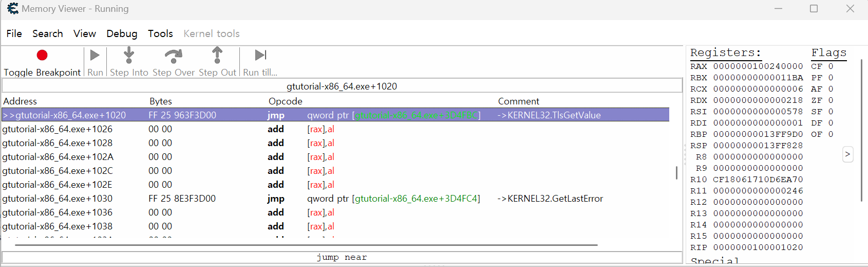Click the R15 register value

(x=758, y=236)
